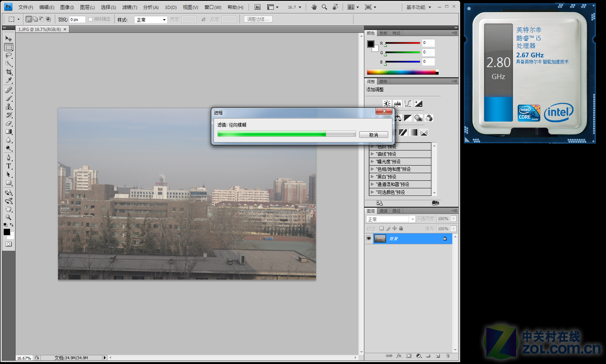This screenshot has height=364, width=606.
Task: Launch Adobe Bridge with Br icon
Action: [x=258, y=7]
